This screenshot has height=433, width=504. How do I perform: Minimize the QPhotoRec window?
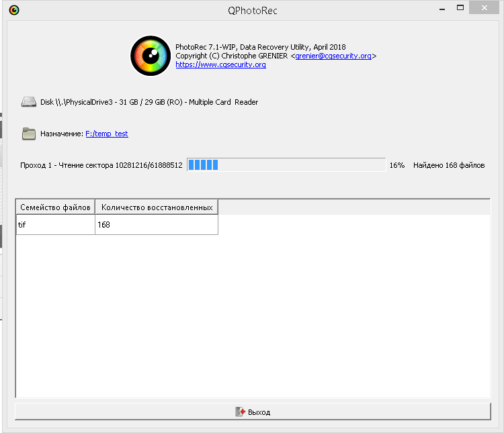442,8
